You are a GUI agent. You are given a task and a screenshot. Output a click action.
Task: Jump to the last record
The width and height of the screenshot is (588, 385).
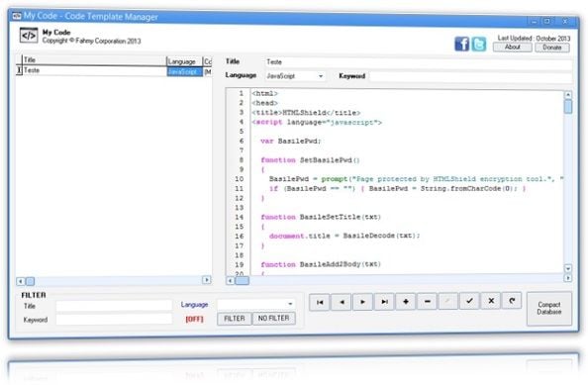pyautogui.click(x=384, y=302)
